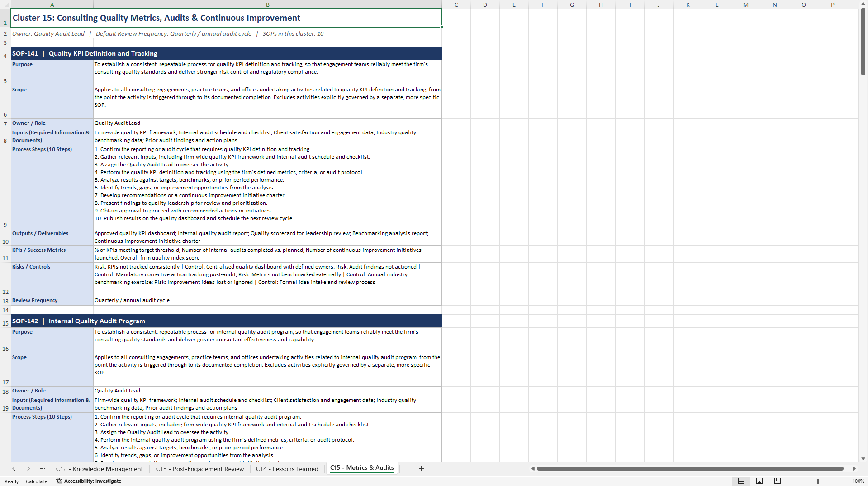Click the SOP-142 Scope description cell

[x=267, y=369]
